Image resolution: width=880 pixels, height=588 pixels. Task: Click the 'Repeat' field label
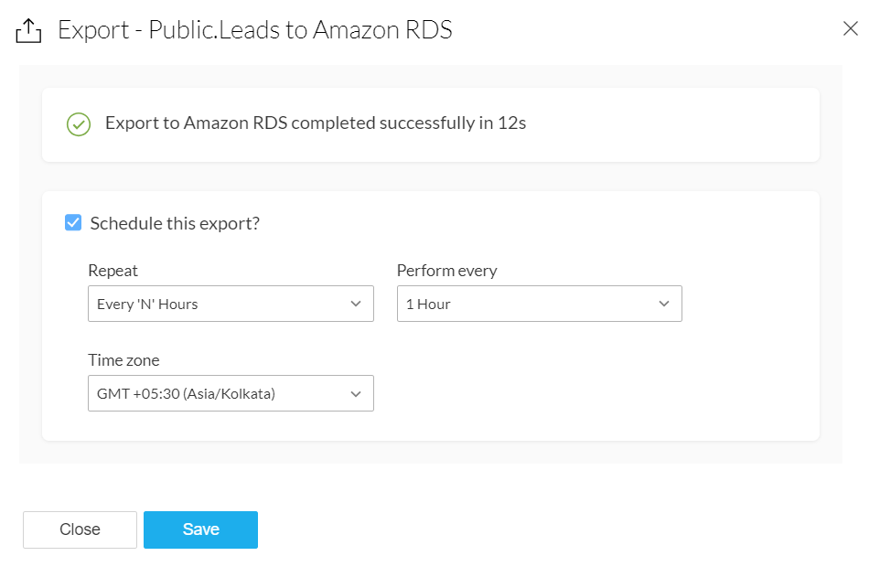pos(113,271)
